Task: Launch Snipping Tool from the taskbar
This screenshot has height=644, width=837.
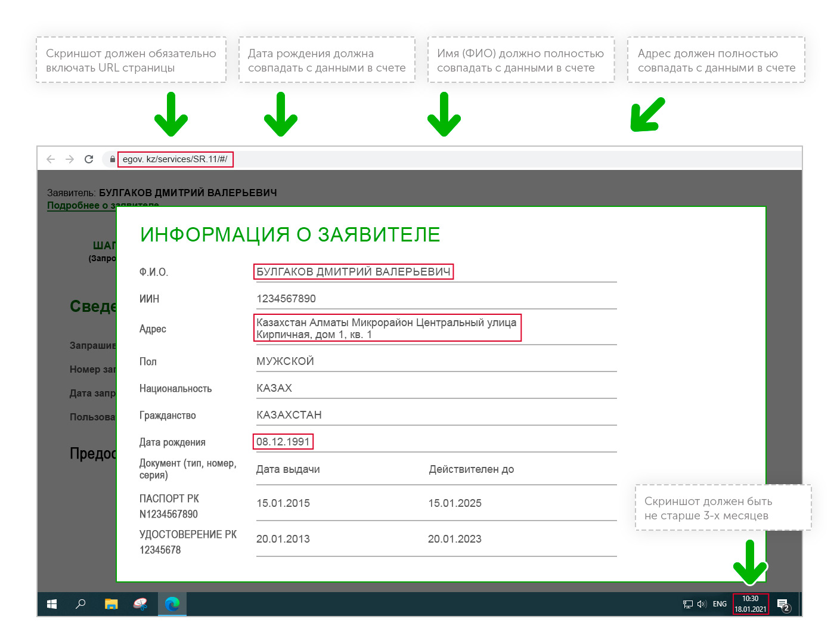Action: pos(141,604)
